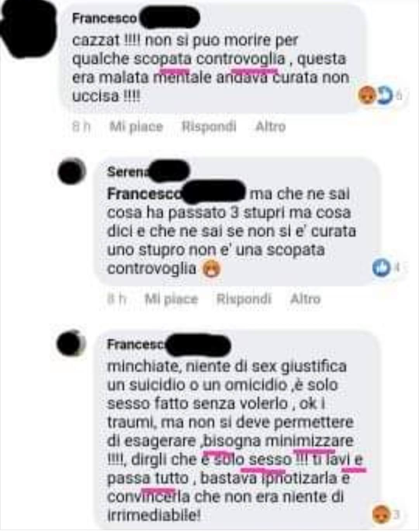
Task: Like the first comment via Mi piace
Action: tap(136, 127)
